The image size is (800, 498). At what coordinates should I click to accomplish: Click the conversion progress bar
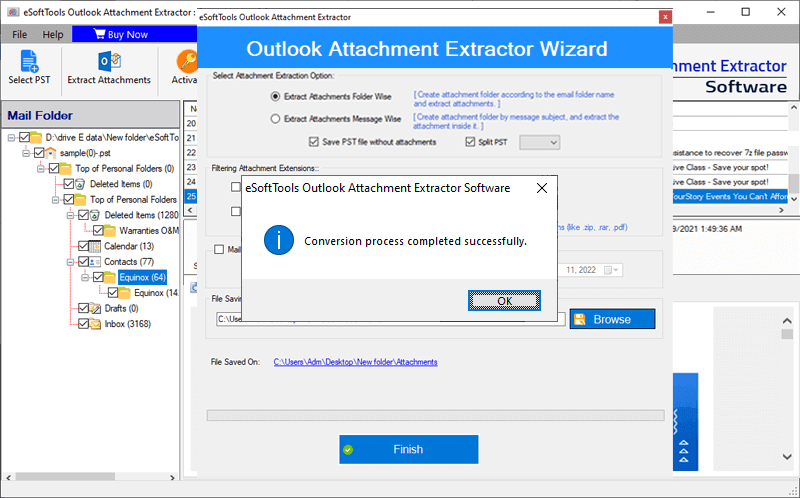435,415
